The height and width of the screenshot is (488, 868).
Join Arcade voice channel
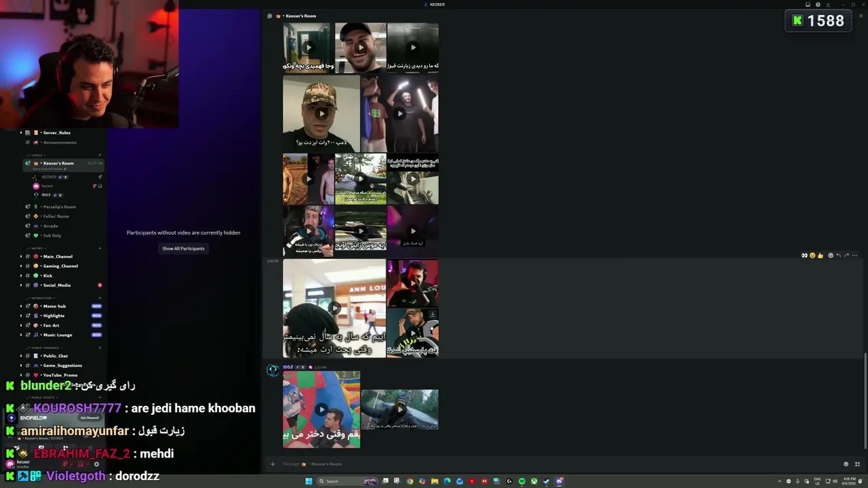50,226
